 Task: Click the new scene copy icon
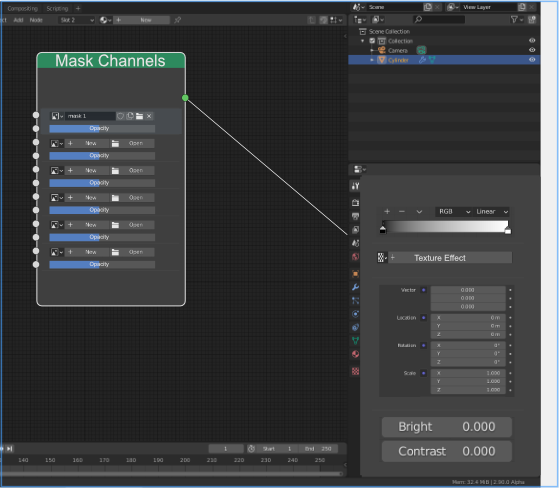[x=427, y=7]
